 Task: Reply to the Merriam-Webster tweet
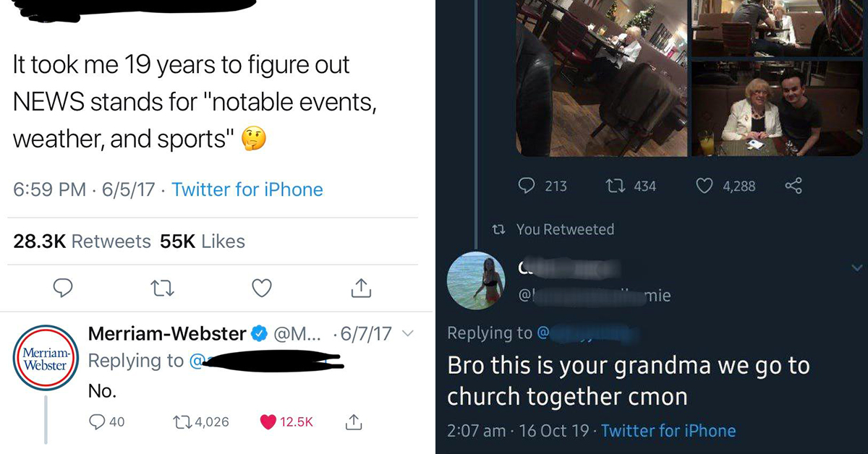point(97,422)
